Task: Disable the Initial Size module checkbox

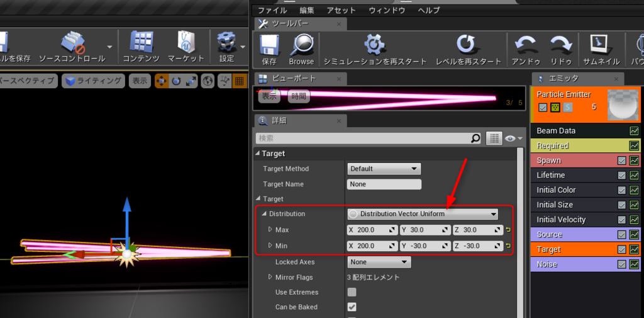Action: (622, 205)
